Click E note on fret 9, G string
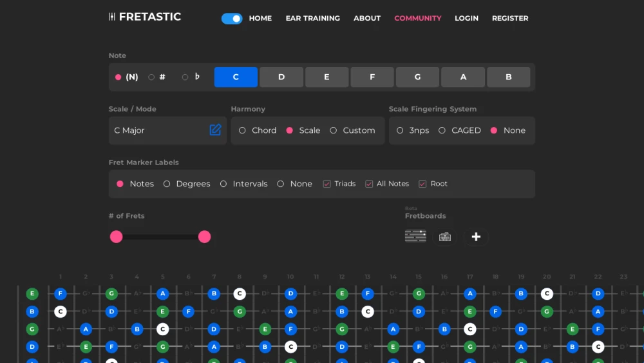This screenshot has width=644, height=363. [265, 329]
